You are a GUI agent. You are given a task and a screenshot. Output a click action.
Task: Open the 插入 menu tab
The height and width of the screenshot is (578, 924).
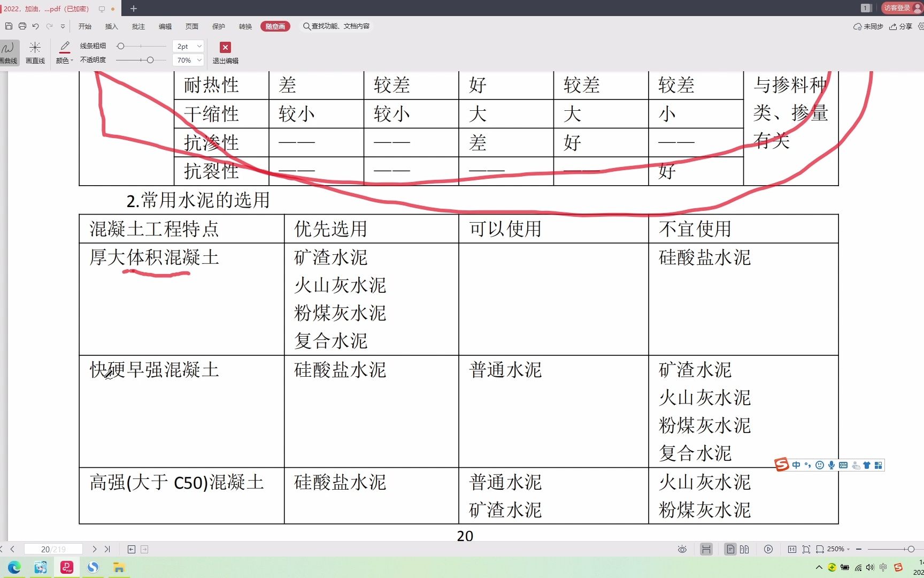coord(111,26)
